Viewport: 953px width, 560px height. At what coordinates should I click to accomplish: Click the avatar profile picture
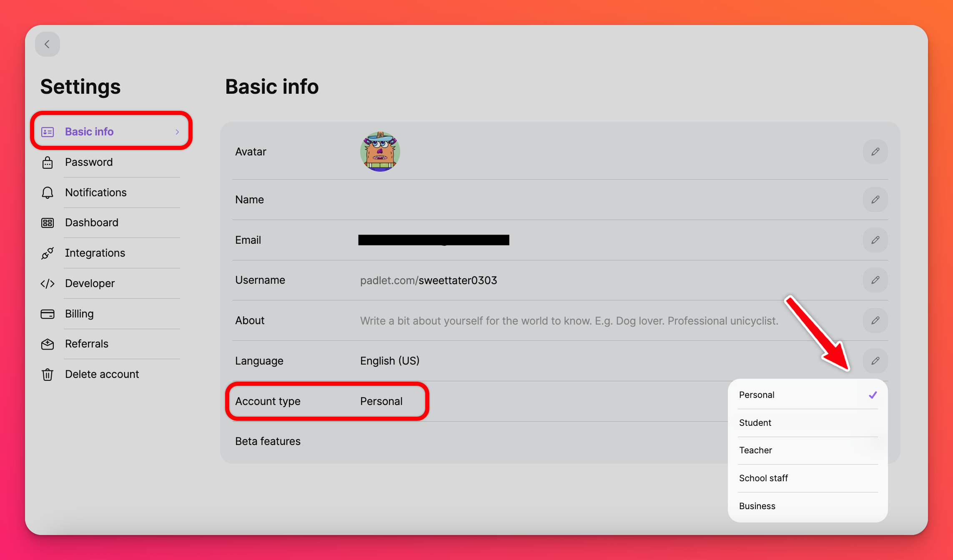tap(380, 152)
